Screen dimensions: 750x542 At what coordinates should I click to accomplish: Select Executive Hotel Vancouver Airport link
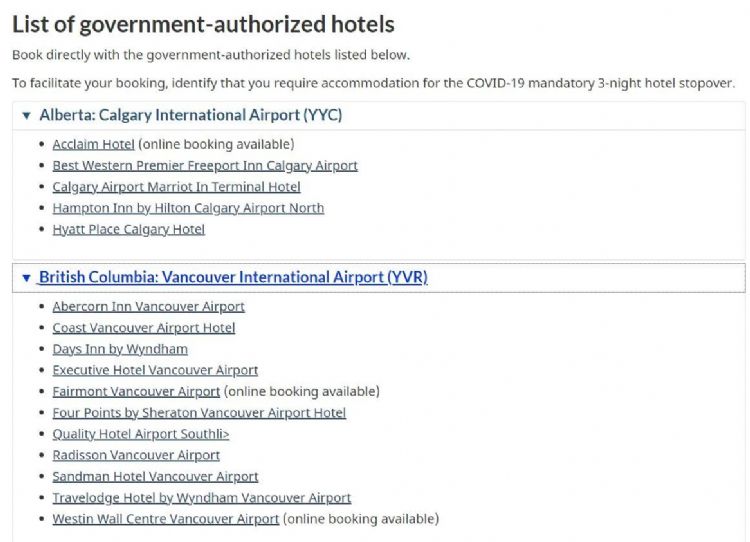coord(155,370)
